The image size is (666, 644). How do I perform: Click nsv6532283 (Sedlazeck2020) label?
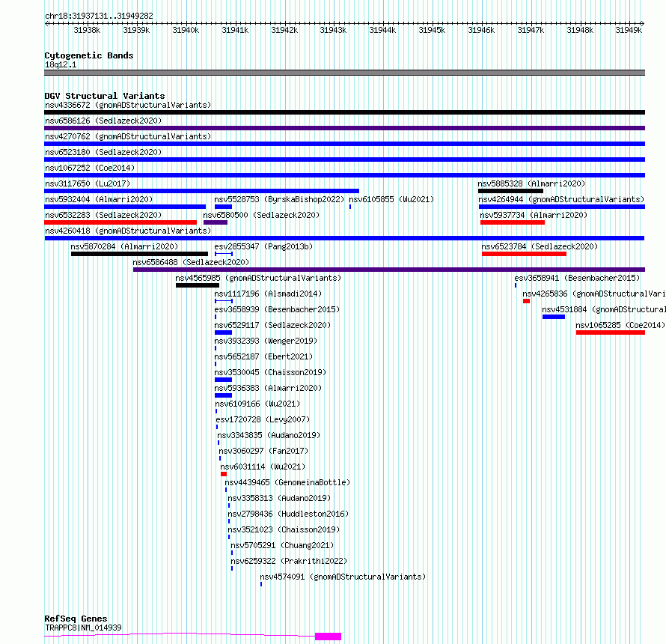(103, 215)
